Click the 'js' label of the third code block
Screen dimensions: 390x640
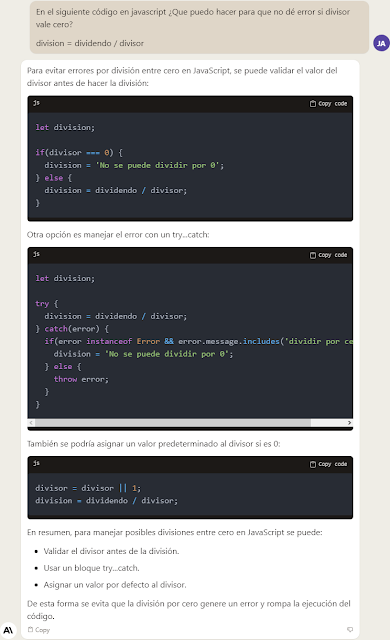coord(36,463)
